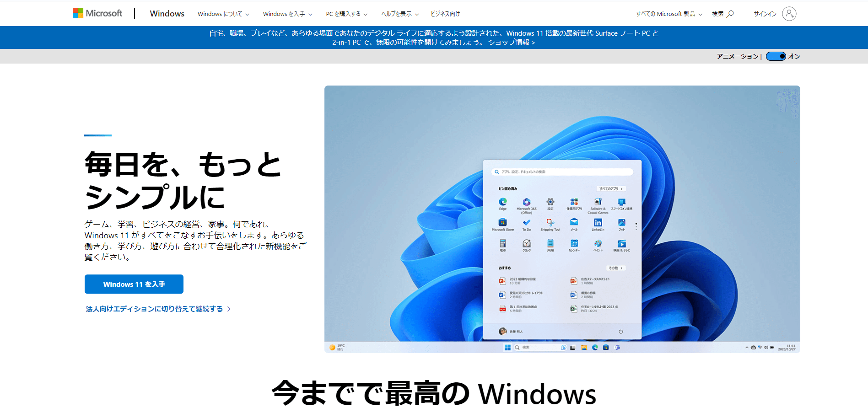Viewport: 868px width, 413px height.
Task: Click the power icon in the hero Start menu
Action: pos(621,332)
